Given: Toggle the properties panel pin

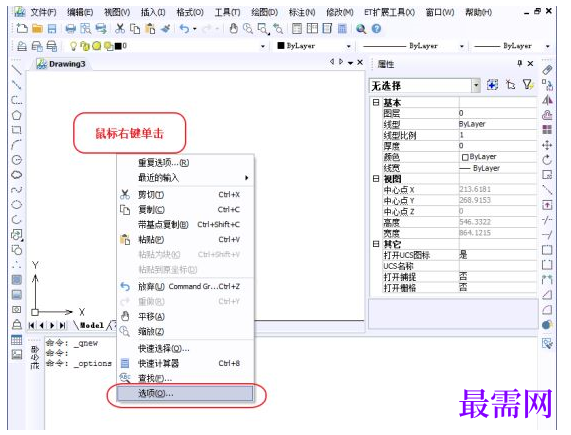Looking at the screenshot, I should pos(520,63).
